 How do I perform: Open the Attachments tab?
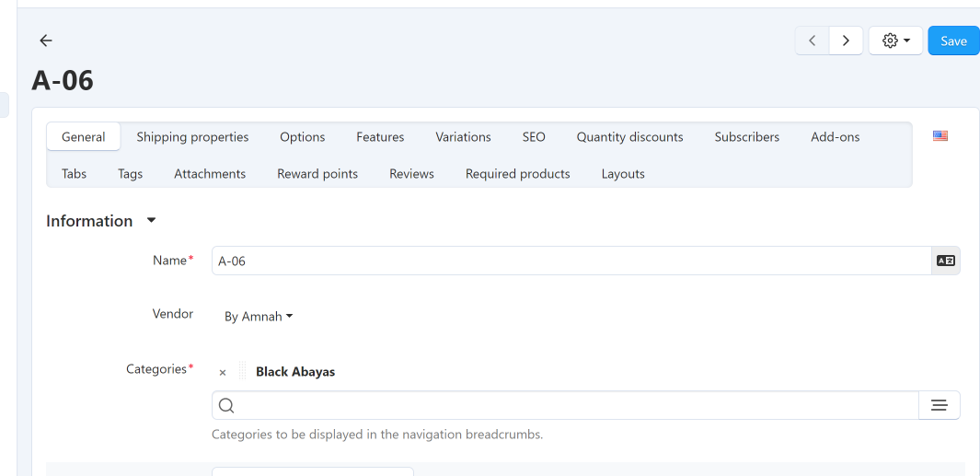pyautogui.click(x=210, y=174)
